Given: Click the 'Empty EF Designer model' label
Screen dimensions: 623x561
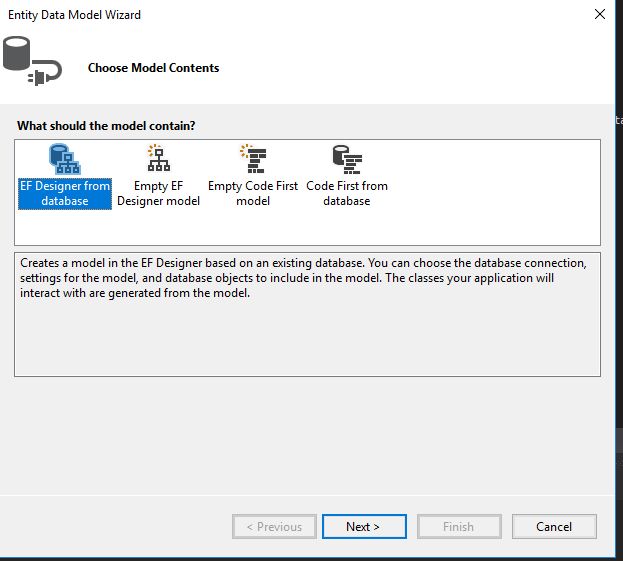Looking at the screenshot, I should coord(159,193).
